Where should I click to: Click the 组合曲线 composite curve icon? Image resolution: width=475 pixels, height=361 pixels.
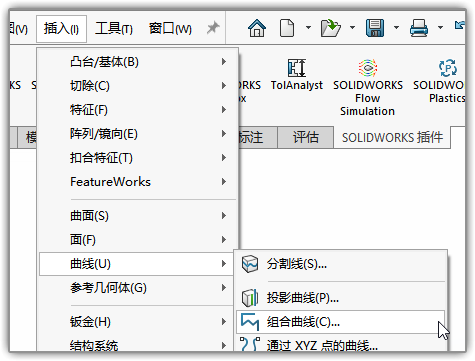tap(250, 322)
